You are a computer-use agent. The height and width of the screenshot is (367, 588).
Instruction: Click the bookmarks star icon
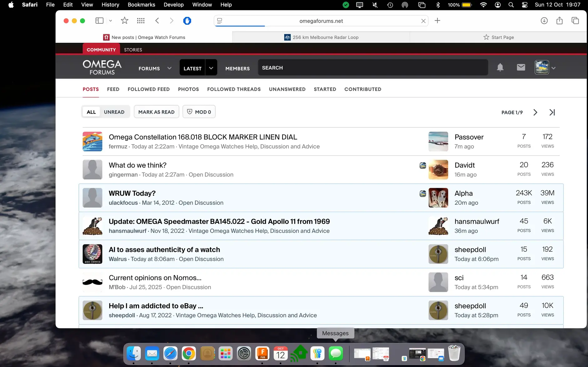124,20
